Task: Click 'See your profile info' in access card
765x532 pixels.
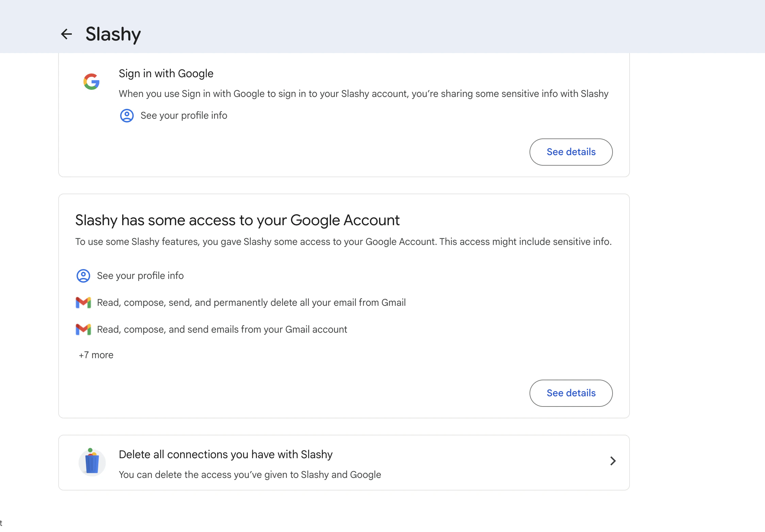Action: tap(140, 276)
